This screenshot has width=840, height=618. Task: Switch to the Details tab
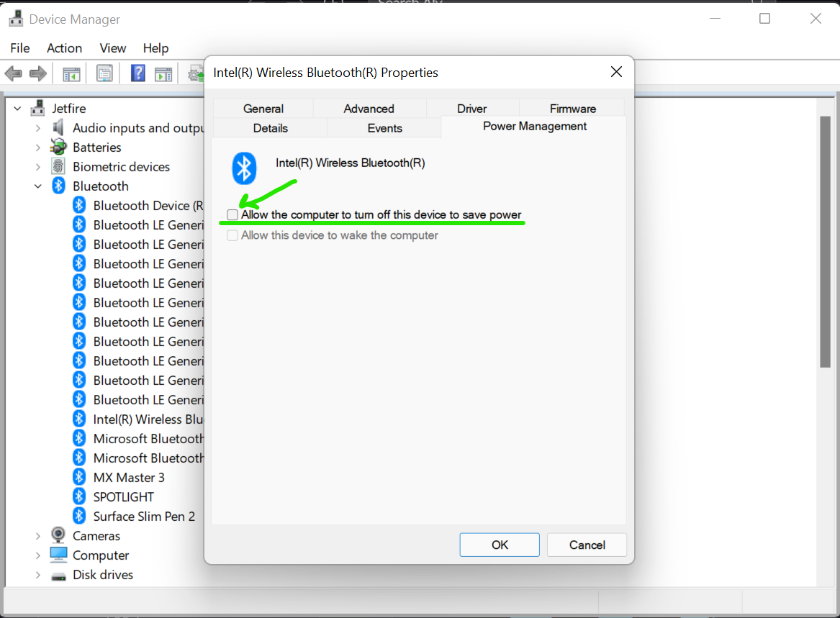coord(271,128)
